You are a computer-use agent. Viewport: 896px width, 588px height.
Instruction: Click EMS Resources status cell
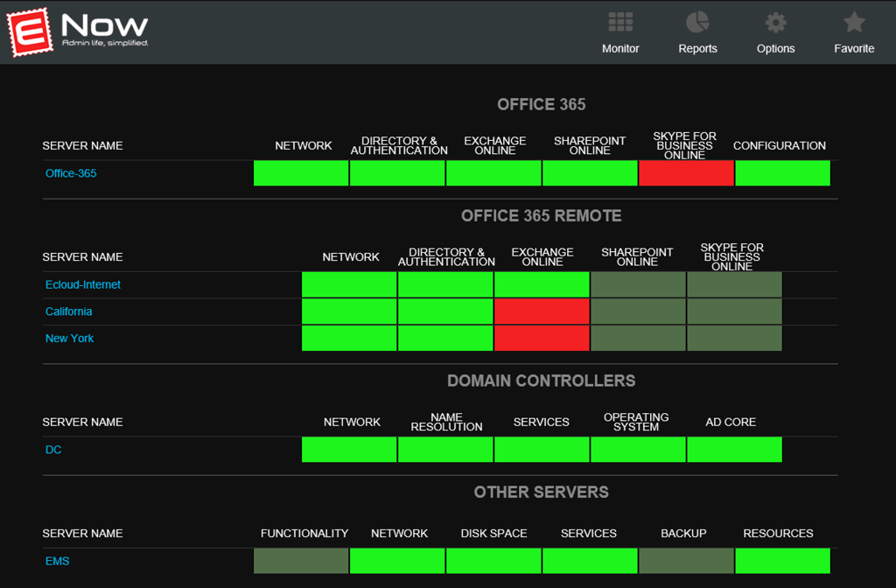[x=782, y=561]
